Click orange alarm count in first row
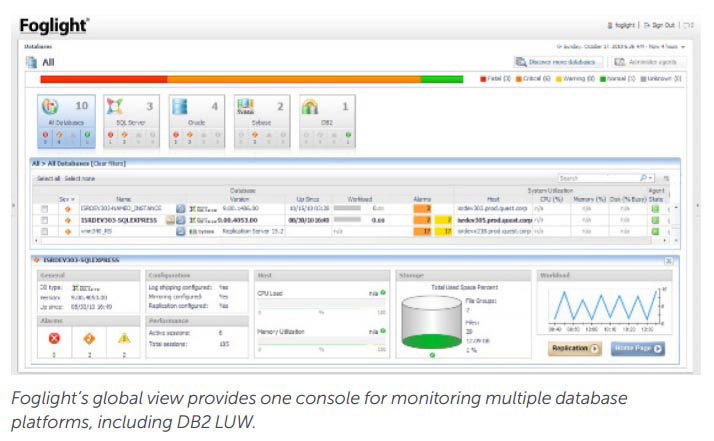This screenshot has width=714, height=441. pos(422,209)
